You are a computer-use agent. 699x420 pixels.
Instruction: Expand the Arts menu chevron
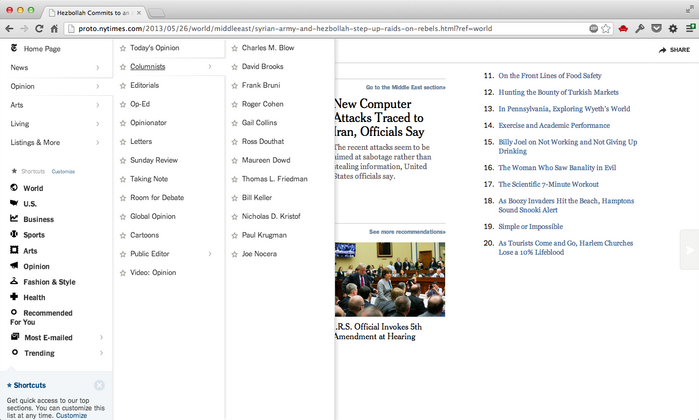point(98,105)
